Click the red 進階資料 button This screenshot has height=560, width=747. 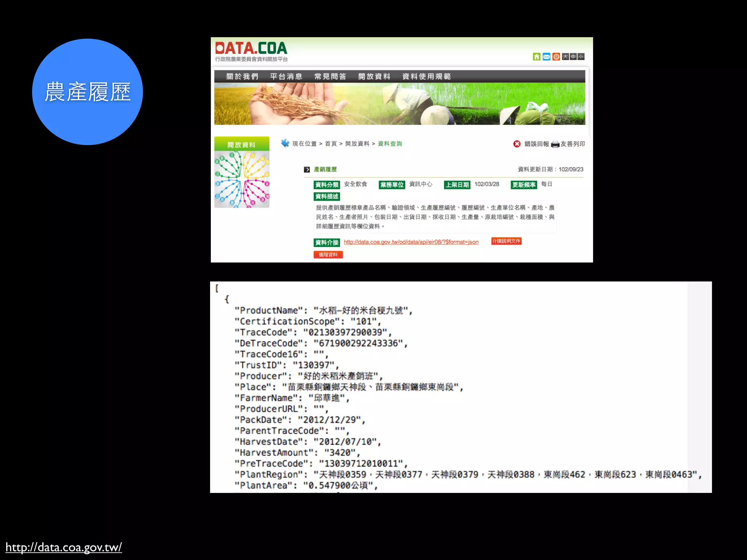pyautogui.click(x=328, y=254)
